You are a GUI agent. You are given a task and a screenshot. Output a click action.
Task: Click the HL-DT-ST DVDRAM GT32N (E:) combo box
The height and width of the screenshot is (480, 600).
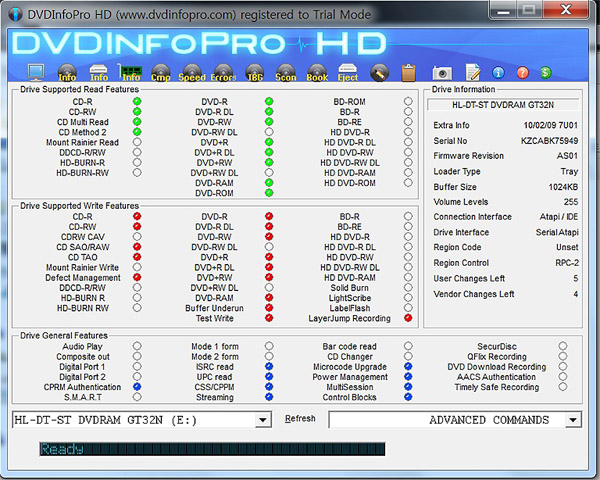click(142, 420)
